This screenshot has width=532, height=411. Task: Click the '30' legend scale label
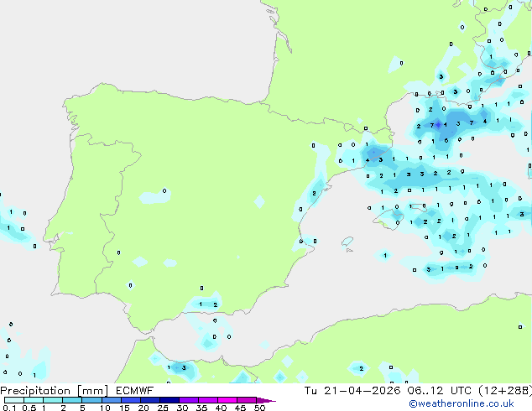[x=182, y=408]
